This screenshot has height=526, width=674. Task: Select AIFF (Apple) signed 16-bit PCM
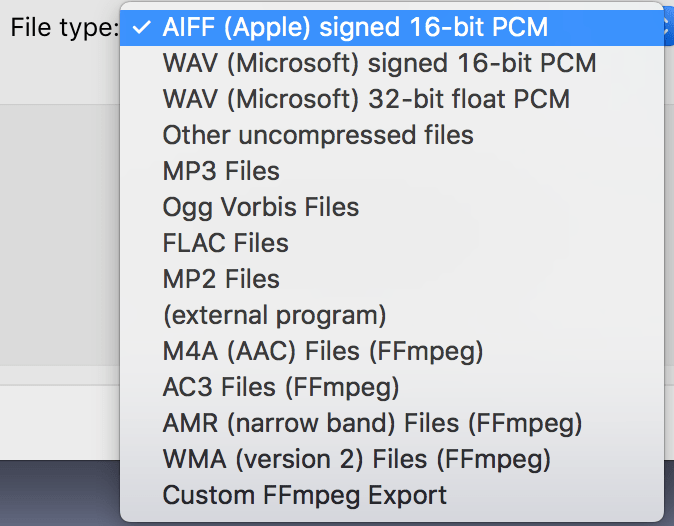tap(355, 27)
